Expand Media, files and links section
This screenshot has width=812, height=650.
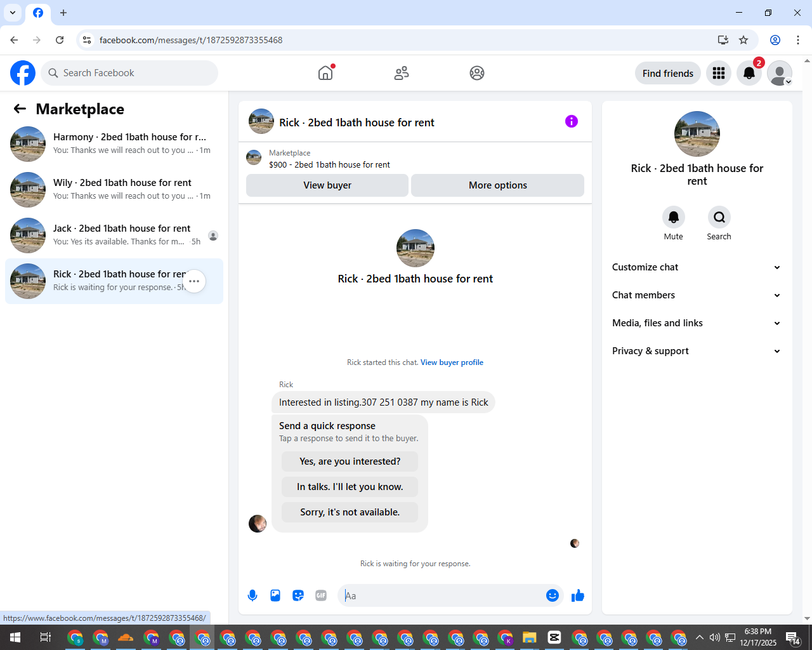tap(697, 323)
